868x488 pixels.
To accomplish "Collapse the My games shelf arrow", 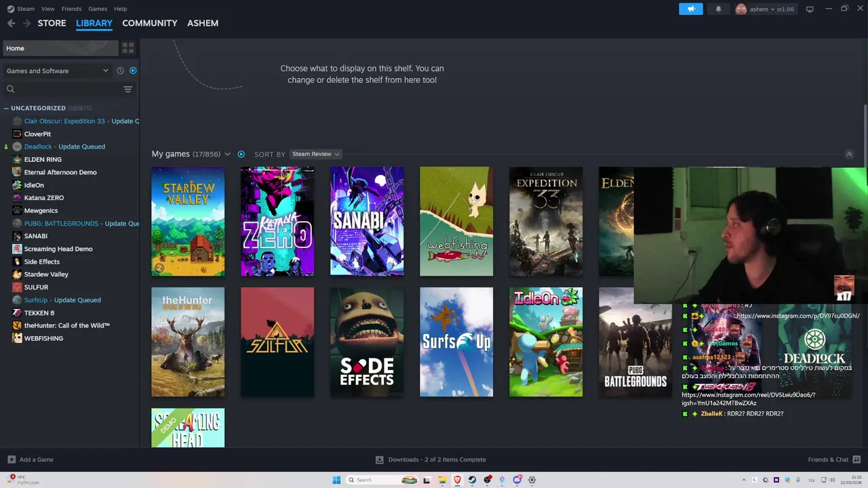I will click(848, 155).
